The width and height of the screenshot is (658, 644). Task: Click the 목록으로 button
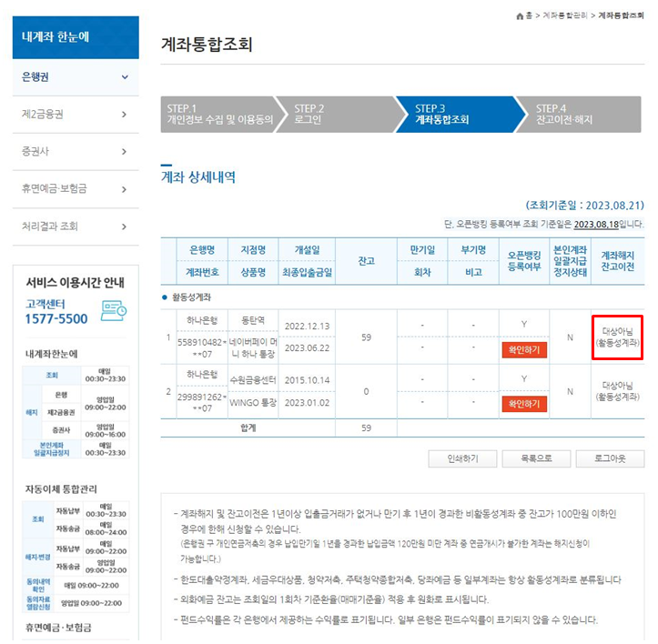pyautogui.click(x=536, y=458)
